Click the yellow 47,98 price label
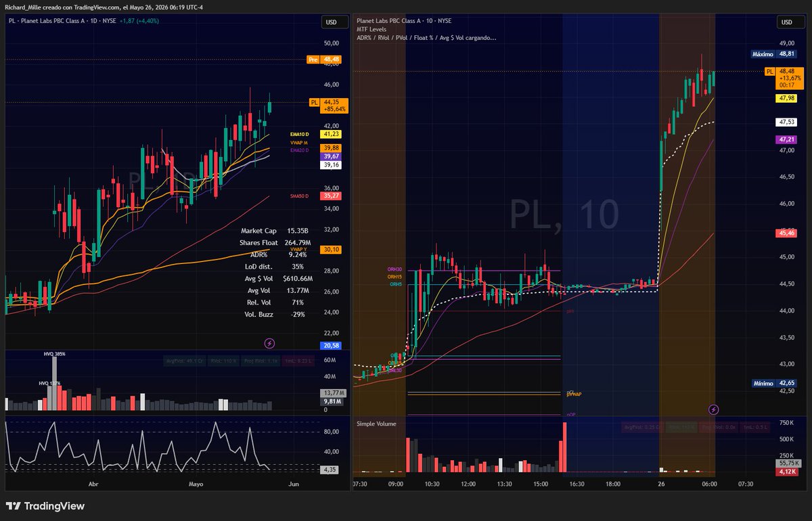Image resolution: width=812 pixels, height=521 pixels. (x=786, y=98)
